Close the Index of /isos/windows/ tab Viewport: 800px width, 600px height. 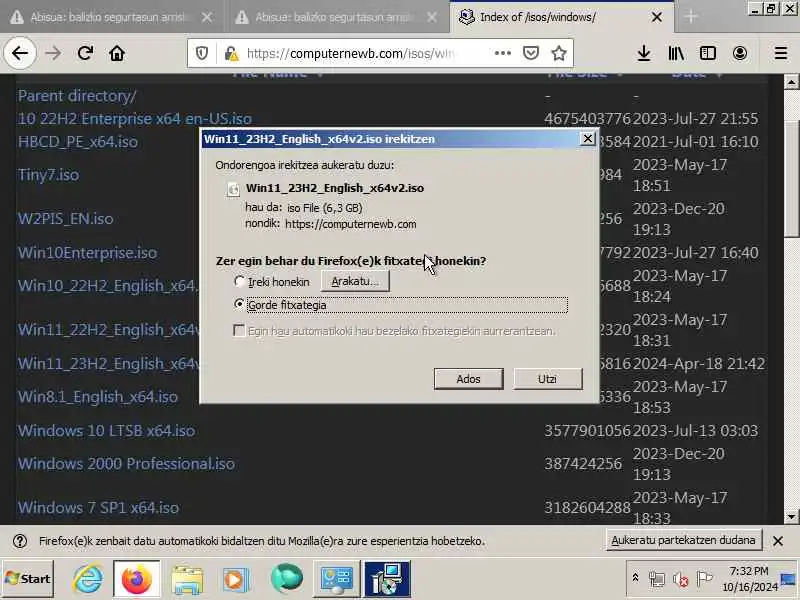(657, 17)
